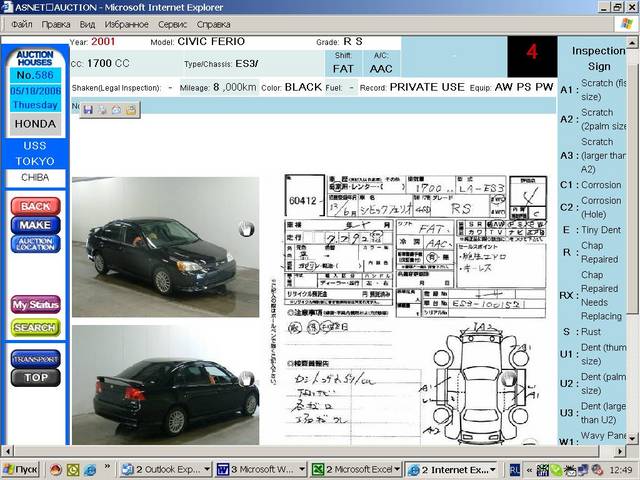Click the CHIBA location label
This screenshot has height=480, width=640.
point(35,177)
